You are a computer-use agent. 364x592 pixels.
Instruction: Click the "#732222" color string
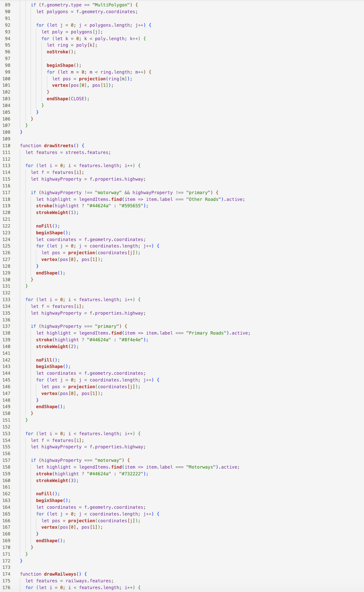coord(132,474)
